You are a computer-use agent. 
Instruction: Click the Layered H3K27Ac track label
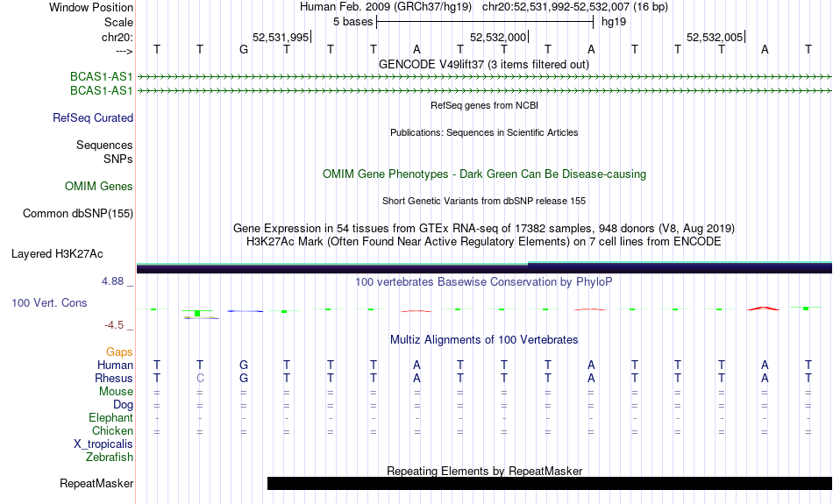coord(57,254)
